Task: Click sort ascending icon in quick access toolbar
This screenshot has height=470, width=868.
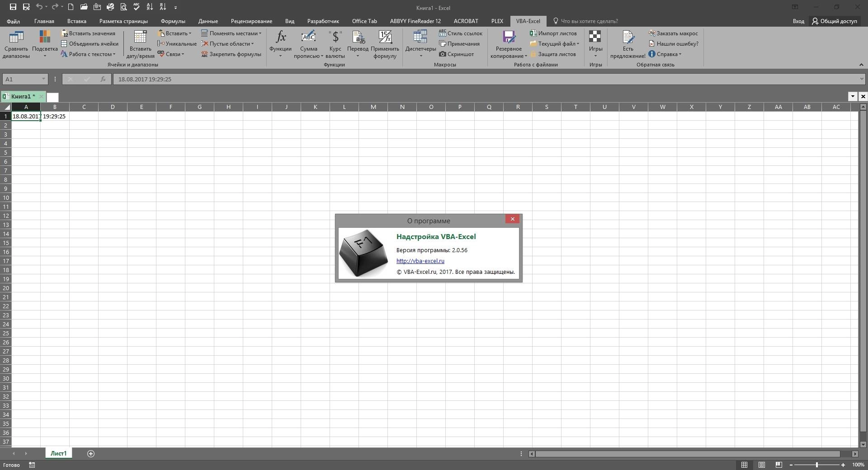Action: pos(150,7)
